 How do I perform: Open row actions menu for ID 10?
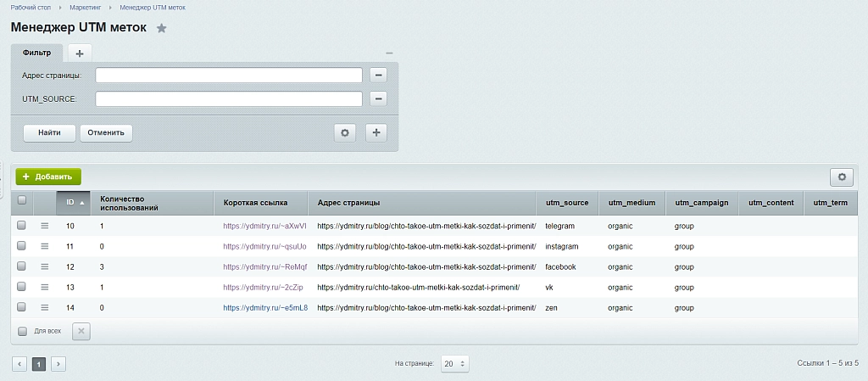45,226
